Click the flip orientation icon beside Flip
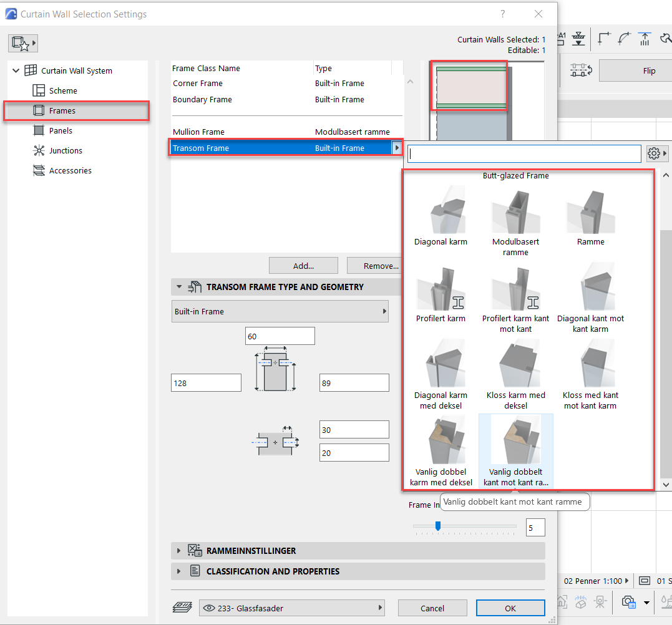Image resolution: width=672 pixels, height=625 pixels. tap(581, 70)
